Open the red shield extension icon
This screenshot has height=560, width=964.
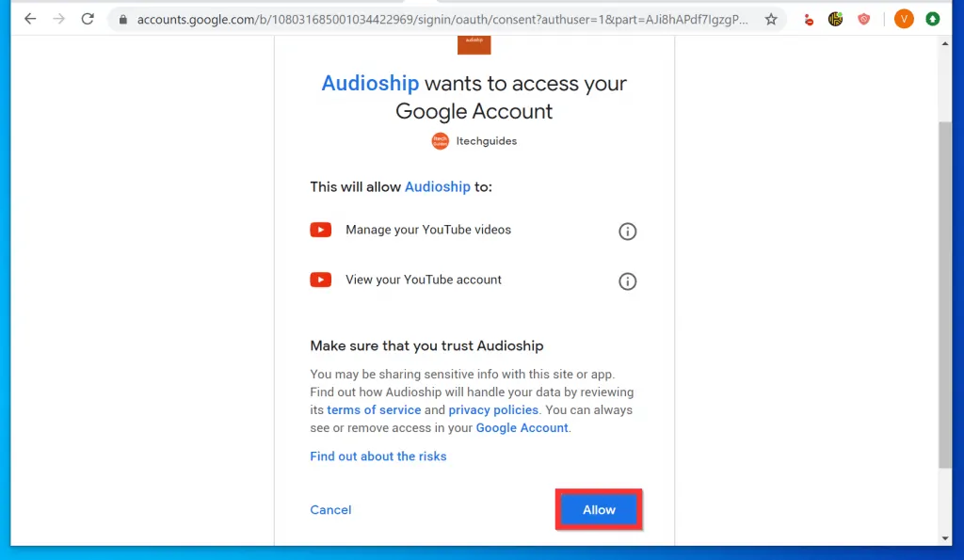[864, 20]
